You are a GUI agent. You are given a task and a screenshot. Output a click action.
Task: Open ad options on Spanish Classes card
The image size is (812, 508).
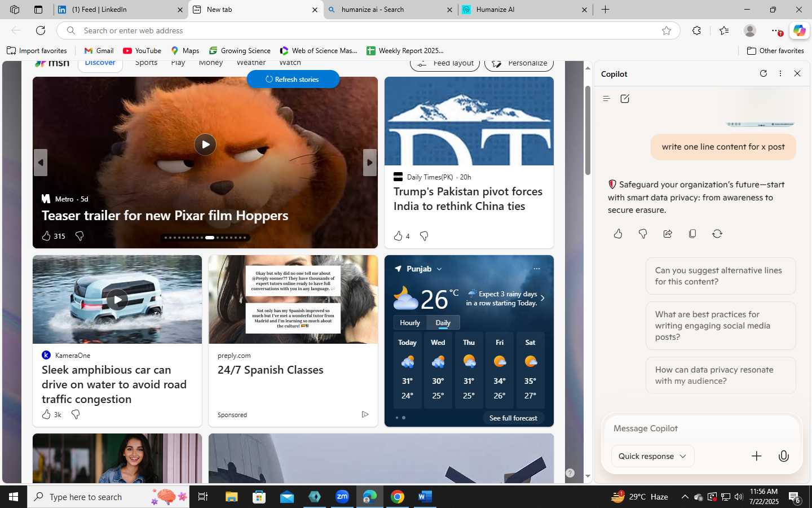click(x=365, y=414)
